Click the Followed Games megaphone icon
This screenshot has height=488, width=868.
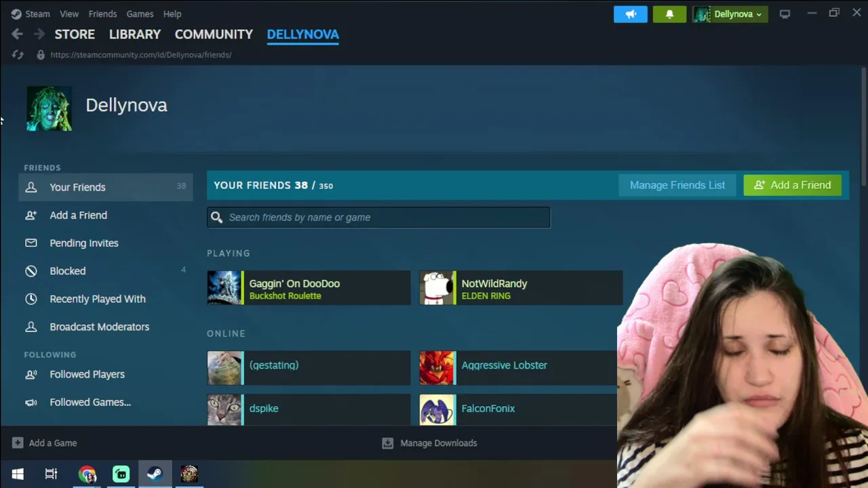tap(31, 402)
